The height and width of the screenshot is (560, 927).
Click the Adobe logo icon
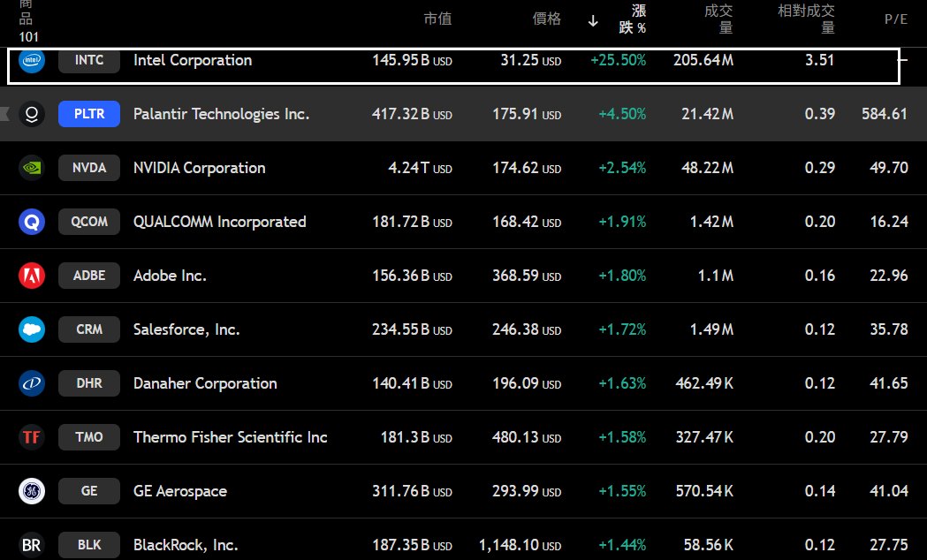[32, 276]
